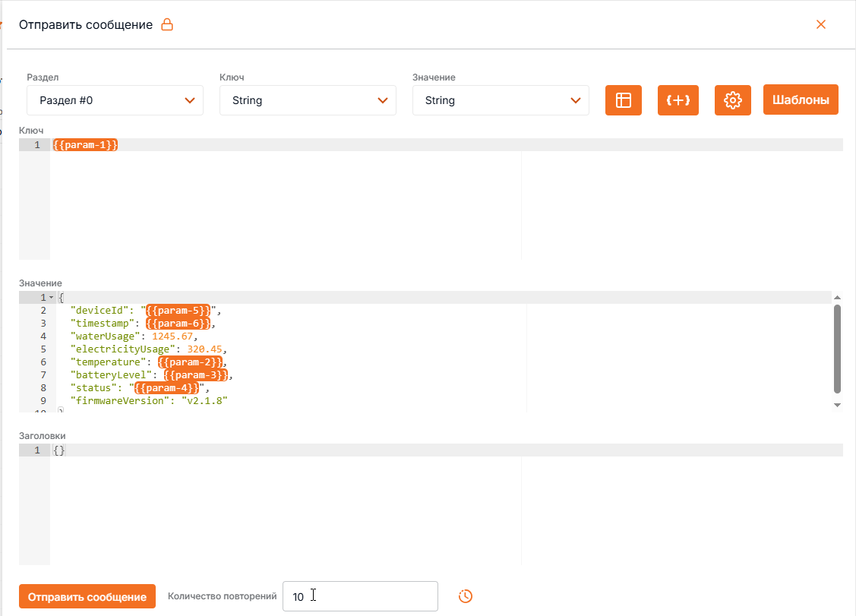Open the Ключ type String dropdown
The image size is (856, 616).
(x=308, y=100)
